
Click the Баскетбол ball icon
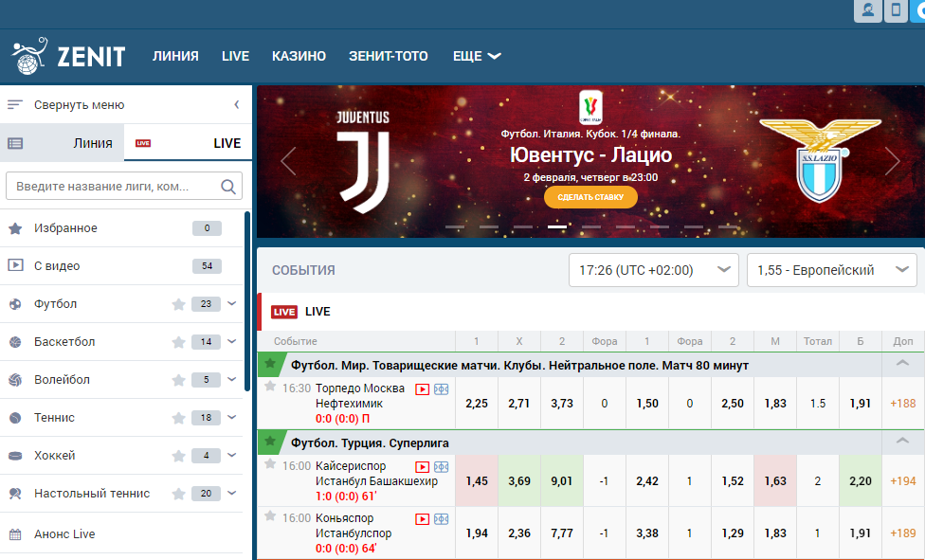(15, 342)
